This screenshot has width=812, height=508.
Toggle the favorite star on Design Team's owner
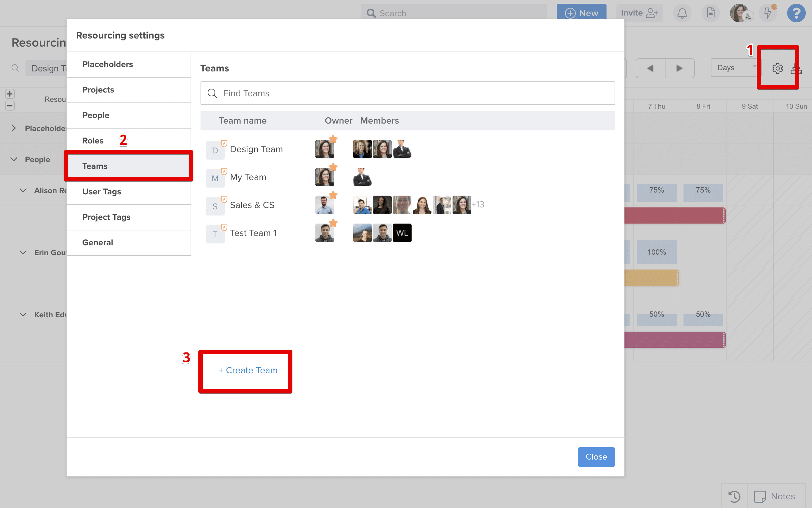[333, 139]
